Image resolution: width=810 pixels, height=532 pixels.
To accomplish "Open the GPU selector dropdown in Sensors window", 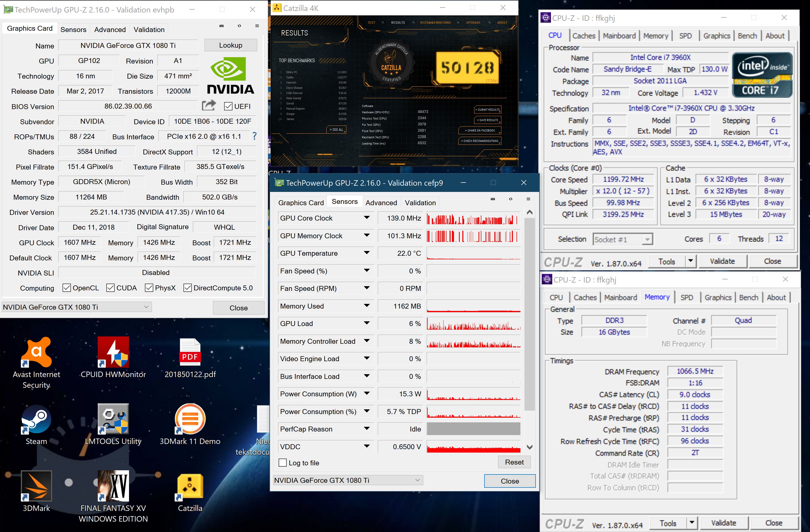I will [348, 480].
